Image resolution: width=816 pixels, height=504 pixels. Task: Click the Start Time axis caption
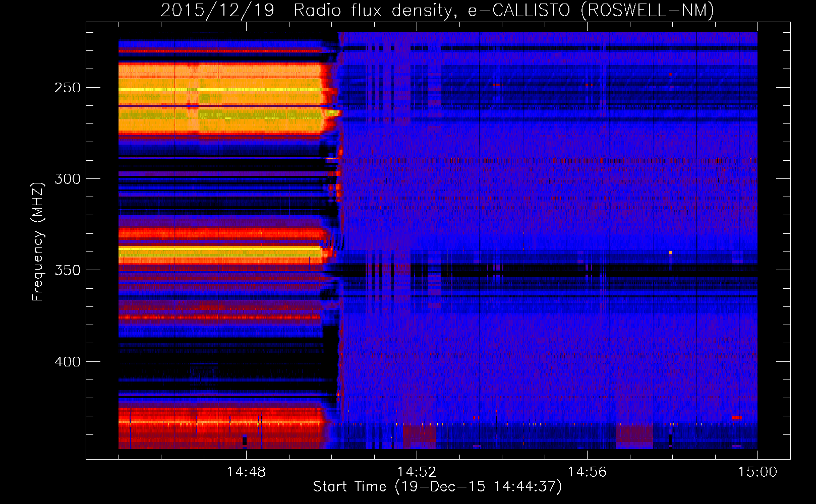pyautogui.click(x=437, y=487)
